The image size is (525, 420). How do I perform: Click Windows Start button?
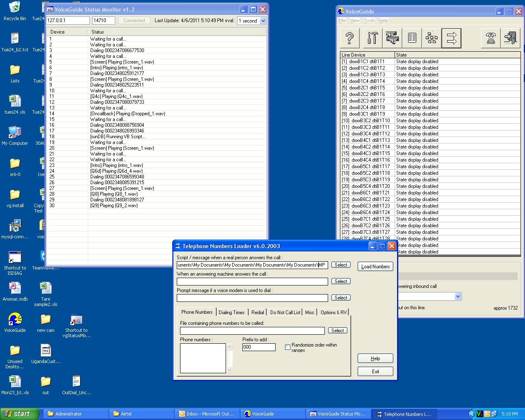(x=20, y=414)
